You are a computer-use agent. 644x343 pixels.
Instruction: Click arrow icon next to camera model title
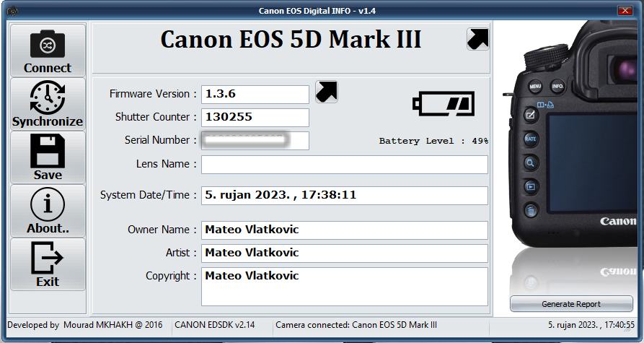(477, 39)
